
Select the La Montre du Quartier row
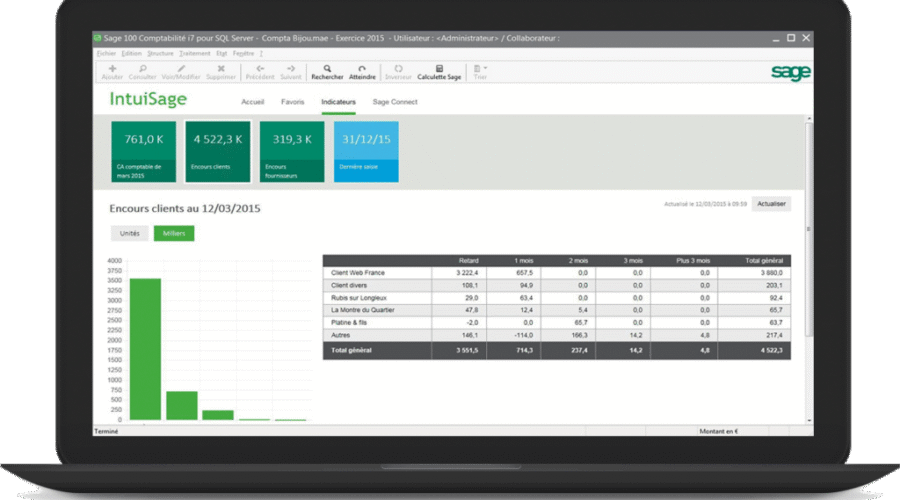pos(557,310)
